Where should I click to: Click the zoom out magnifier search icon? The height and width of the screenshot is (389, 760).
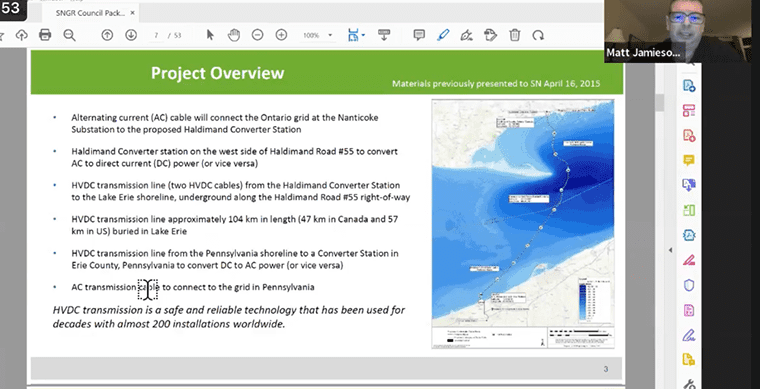point(69,35)
